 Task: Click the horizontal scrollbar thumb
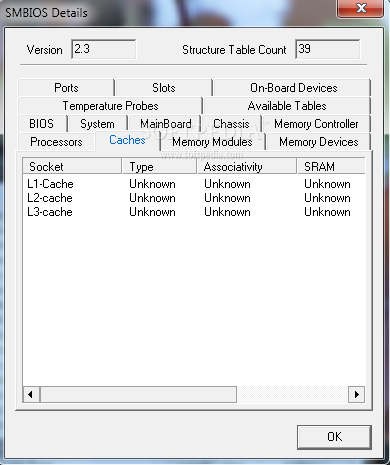pos(138,395)
